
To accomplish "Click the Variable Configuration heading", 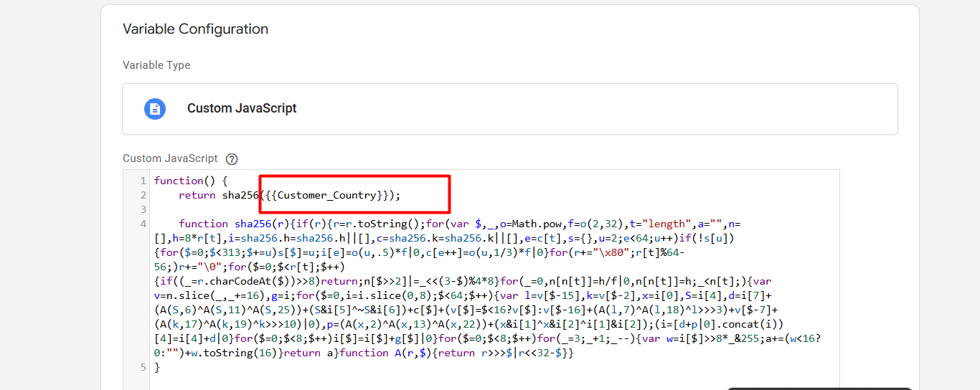I will tap(195, 29).
